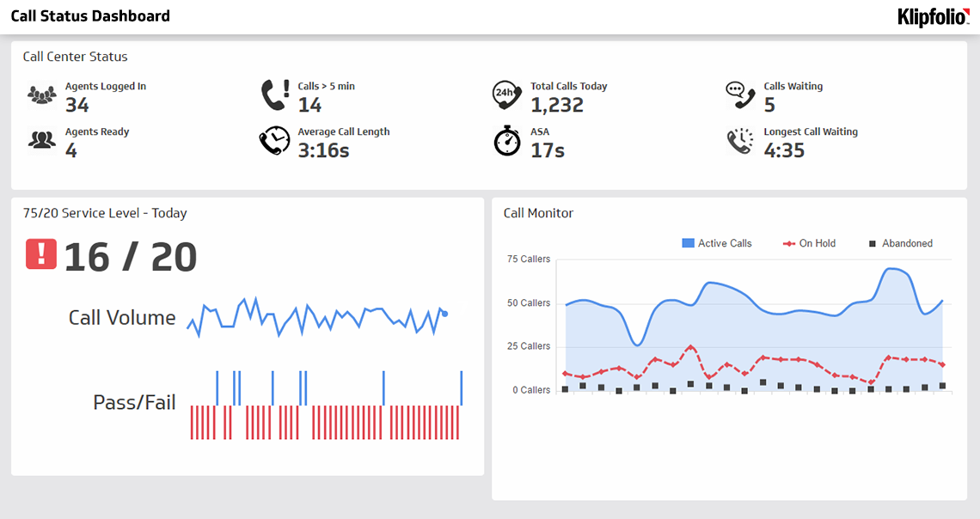Click the ASA stopwatch icon

(507, 141)
